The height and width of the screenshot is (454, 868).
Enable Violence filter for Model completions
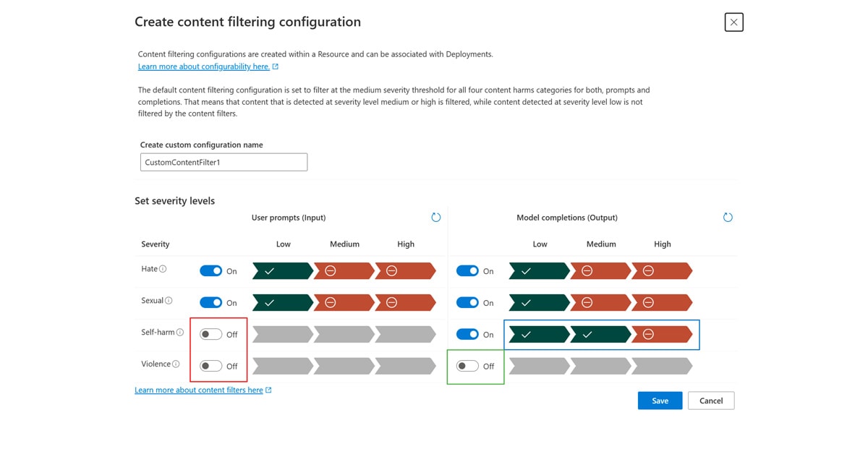pos(467,366)
